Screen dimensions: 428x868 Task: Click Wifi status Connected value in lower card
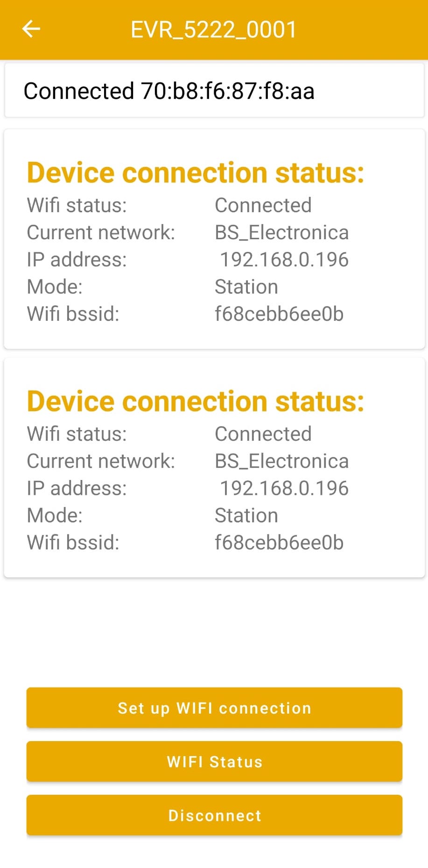(263, 434)
